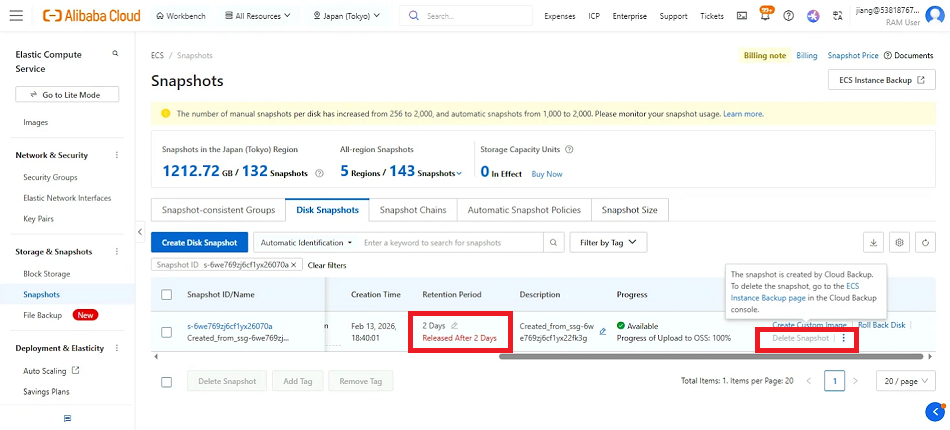Open the Automatic Snapshot Policies tab
Screen dimensions: 950x430
pos(523,210)
